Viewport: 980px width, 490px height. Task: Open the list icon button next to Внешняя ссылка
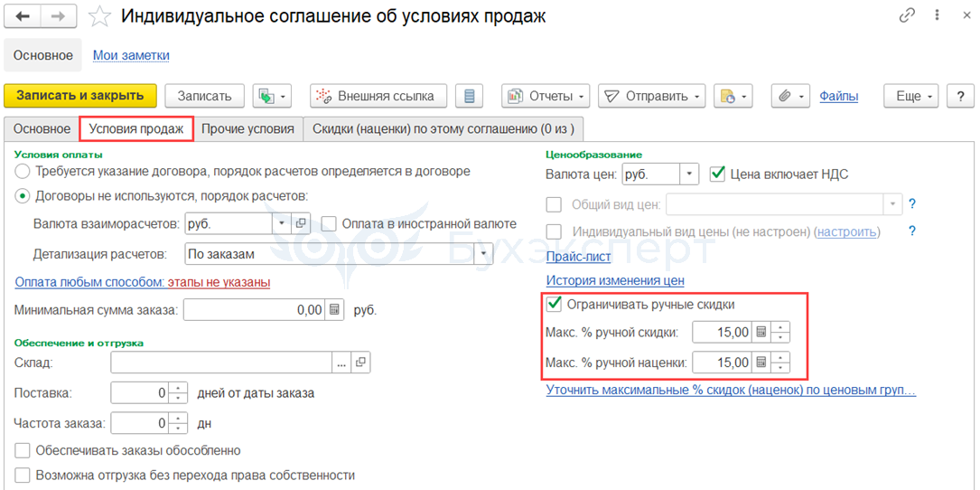(x=470, y=97)
